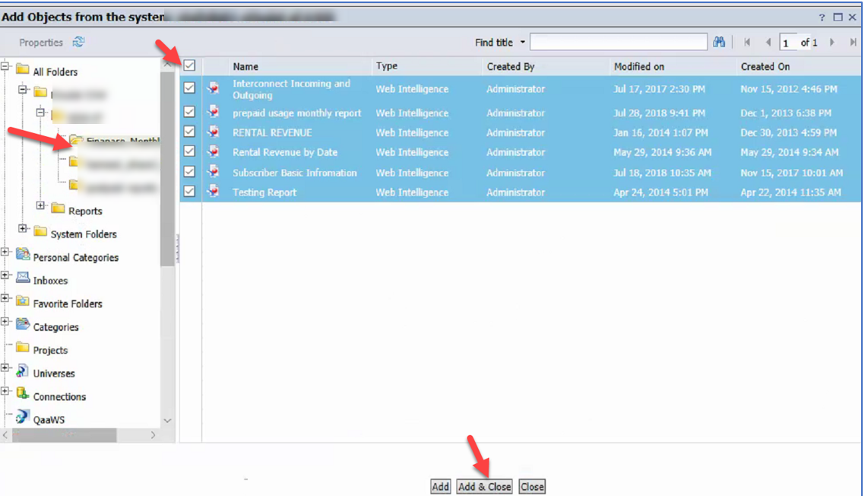The image size is (868, 496).
Task: Toggle the select-all checkbox in the header
Action: (189, 67)
